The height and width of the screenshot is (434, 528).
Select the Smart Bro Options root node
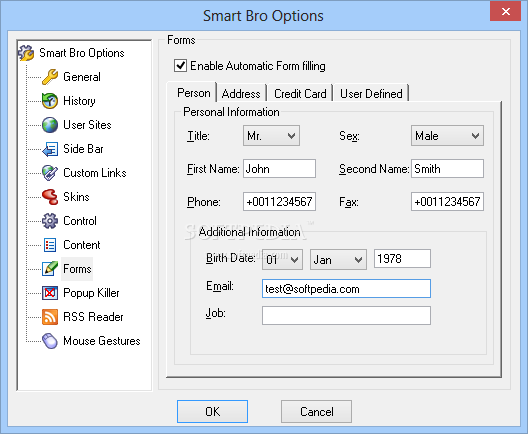tap(81, 53)
